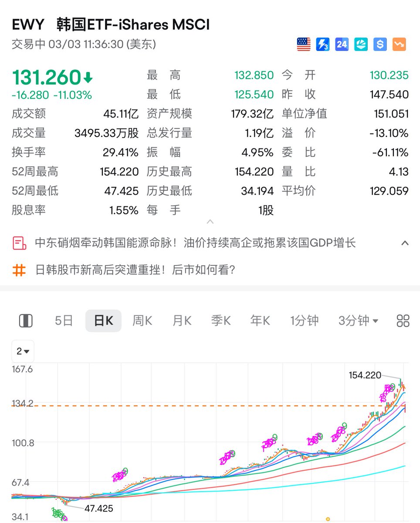The image size is (420, 523).
Task: Tap the 昨收 value 147.540
Action: point(389,95)
